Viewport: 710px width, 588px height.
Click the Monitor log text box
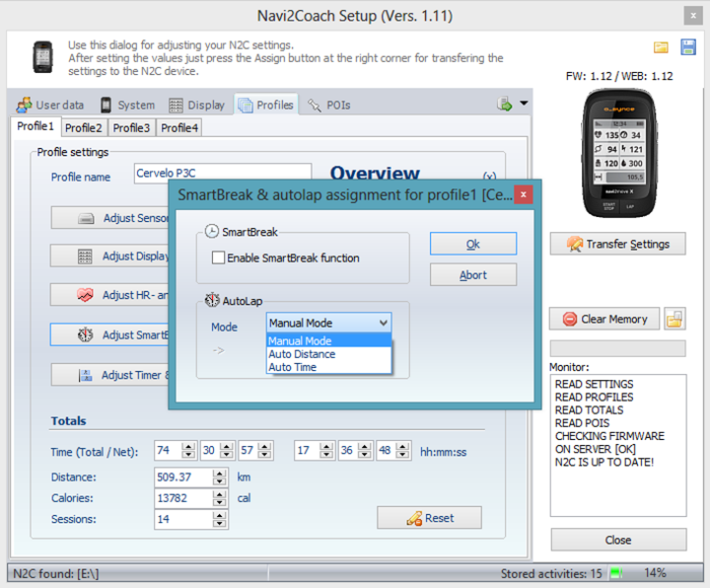(x=618, y=445)
